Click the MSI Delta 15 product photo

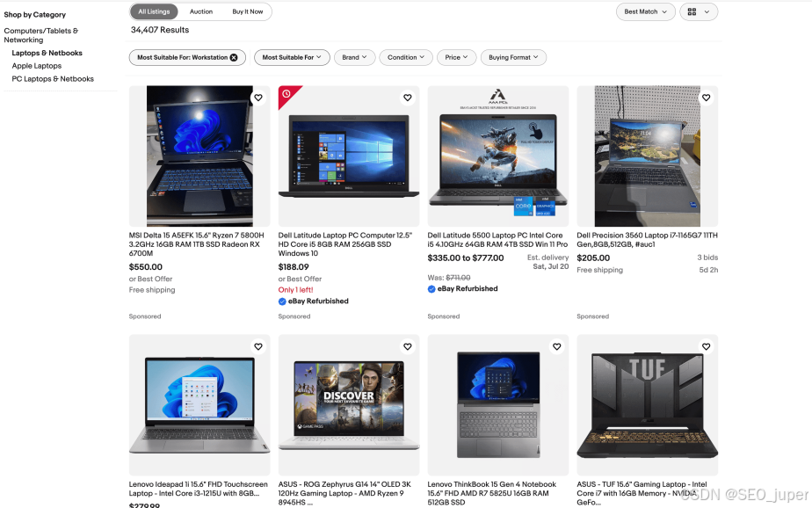199,156
